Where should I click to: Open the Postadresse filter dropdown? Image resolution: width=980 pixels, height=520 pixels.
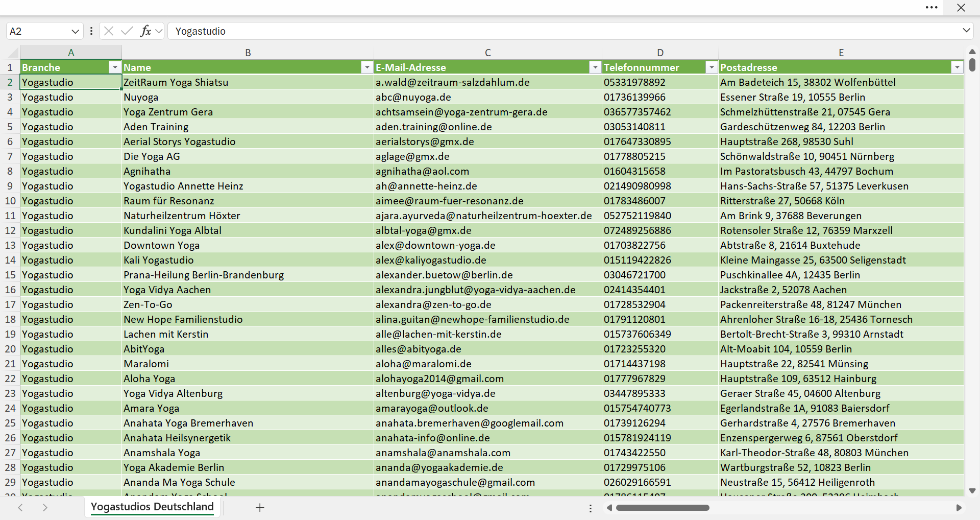point(957,67)
